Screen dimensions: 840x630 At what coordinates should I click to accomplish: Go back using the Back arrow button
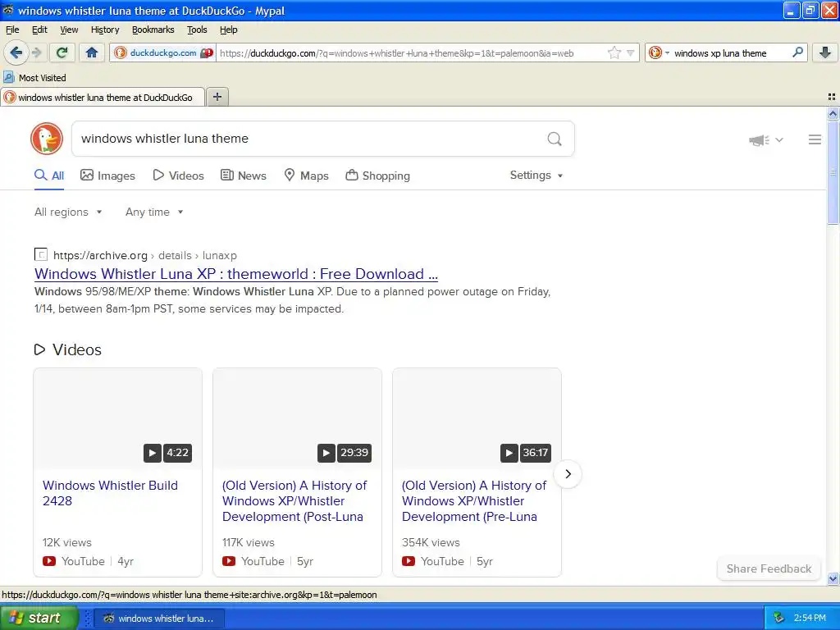16,52
